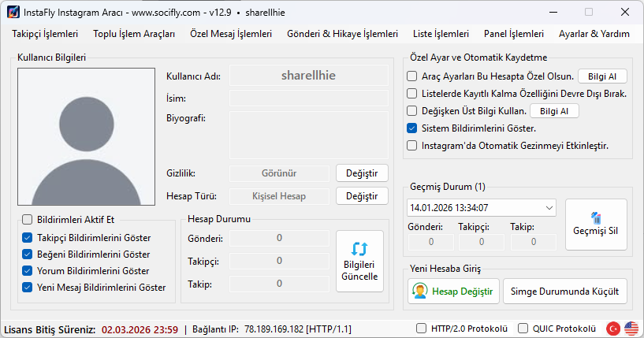
Task: Click Lisans Bitiş Süreniz label
Action: (50, 329)
